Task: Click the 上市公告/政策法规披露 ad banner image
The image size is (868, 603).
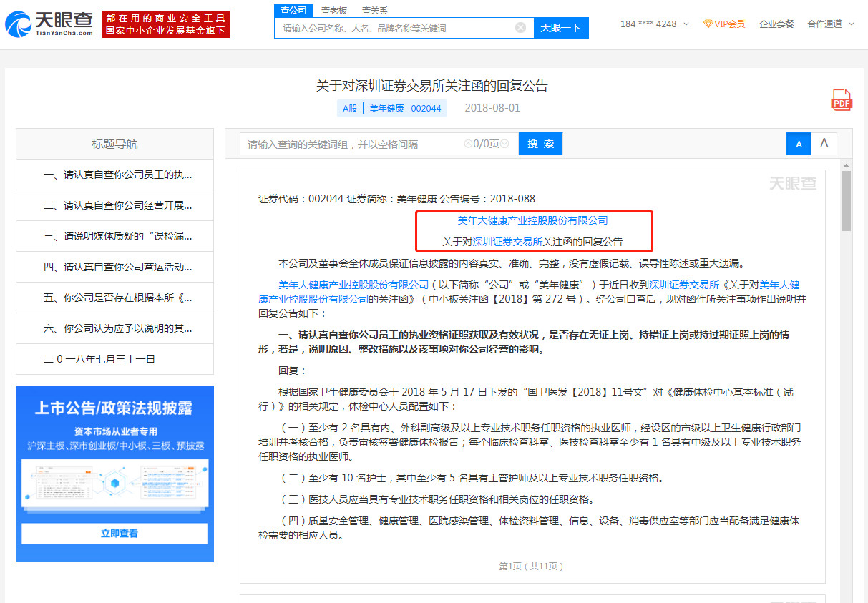Action: click(x=114, y=474)
